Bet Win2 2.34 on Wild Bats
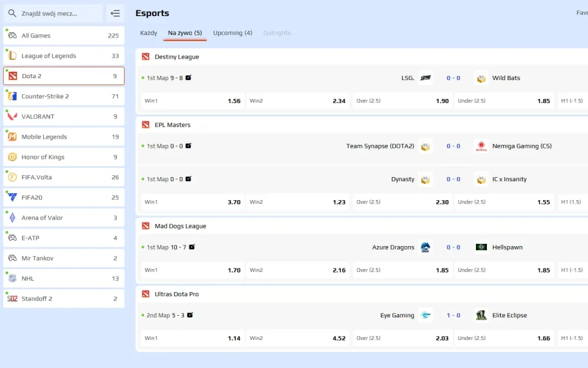Viewport: 588px width, 368px height. [297, 101]
